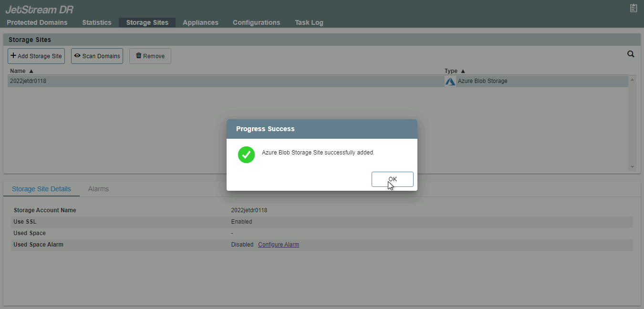This screenshot has height=309, width=644.
Task: Switch to the Alarms tab
Action: pos(98,189)
